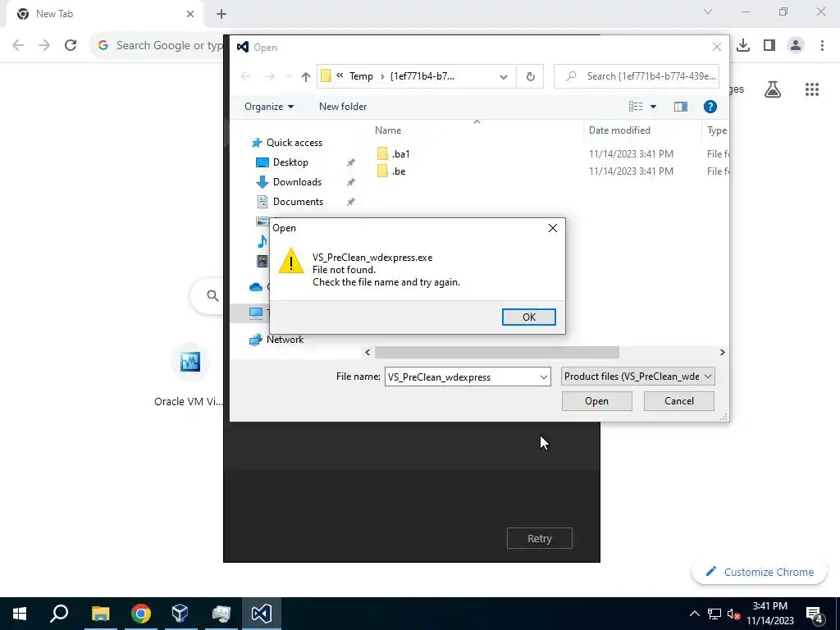Open Chrome tab search chevron
The width and height of the screenshot is (840, 630).
[708, 11]
